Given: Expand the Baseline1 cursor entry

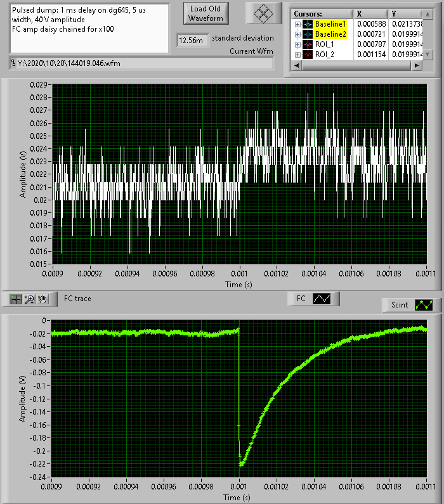Looking at the screenshot, I should tap(297, 23).
